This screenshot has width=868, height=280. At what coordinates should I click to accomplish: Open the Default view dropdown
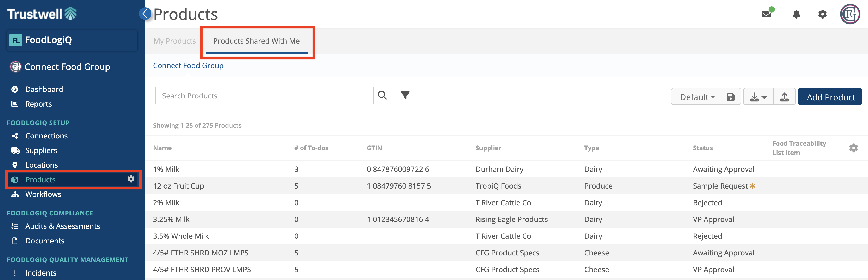click(x=696, y=97)
